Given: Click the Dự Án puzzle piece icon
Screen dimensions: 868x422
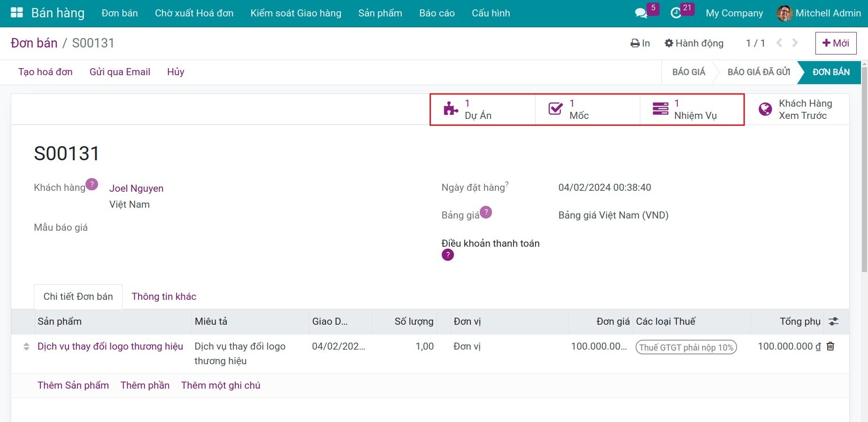Looking at the screenshot, I should pyautogui.click(x=451, y=109).
